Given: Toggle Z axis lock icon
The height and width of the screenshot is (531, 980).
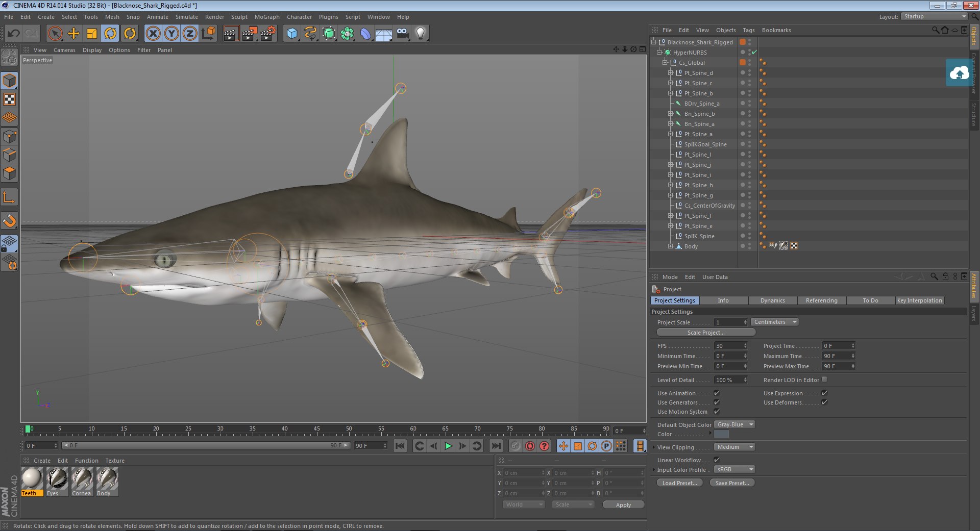Looking at the screenshot, I should [x=190, y=34].
